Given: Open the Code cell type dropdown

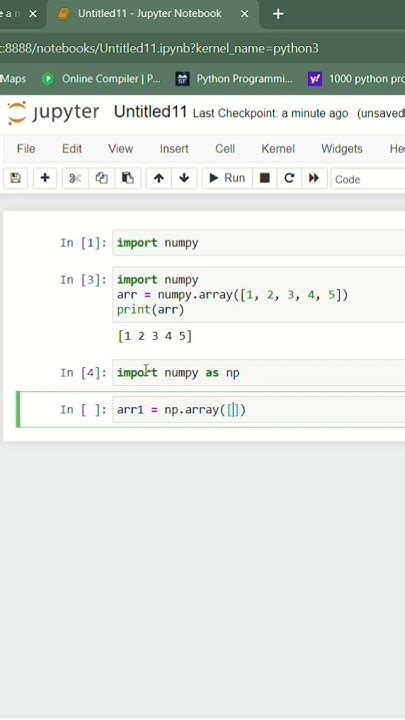Looking at the screenshot, I should point(368,179).
